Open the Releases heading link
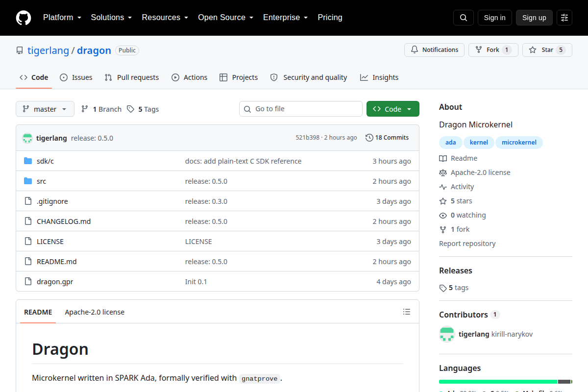The image size is (588, 392). [x=456, y=270]
